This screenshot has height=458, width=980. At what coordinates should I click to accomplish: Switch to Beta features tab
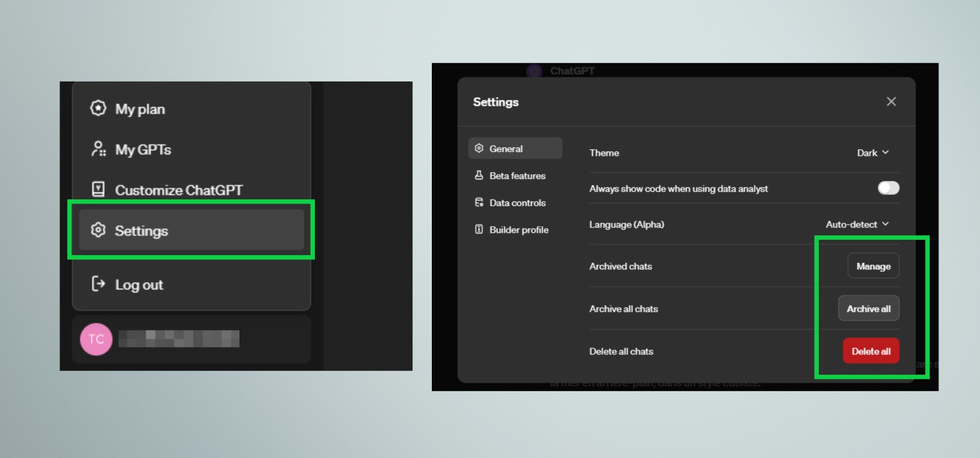tap(515, 175)
